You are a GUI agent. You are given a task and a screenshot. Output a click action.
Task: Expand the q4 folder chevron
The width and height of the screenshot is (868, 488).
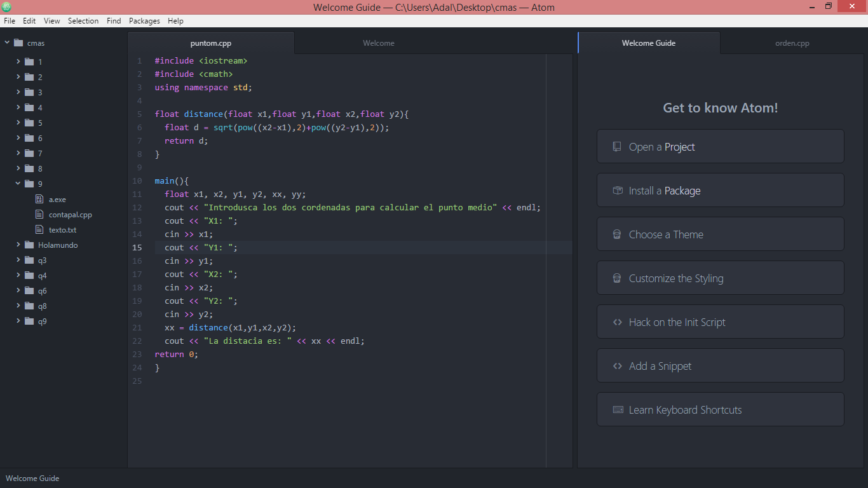(x=18, y=275)
